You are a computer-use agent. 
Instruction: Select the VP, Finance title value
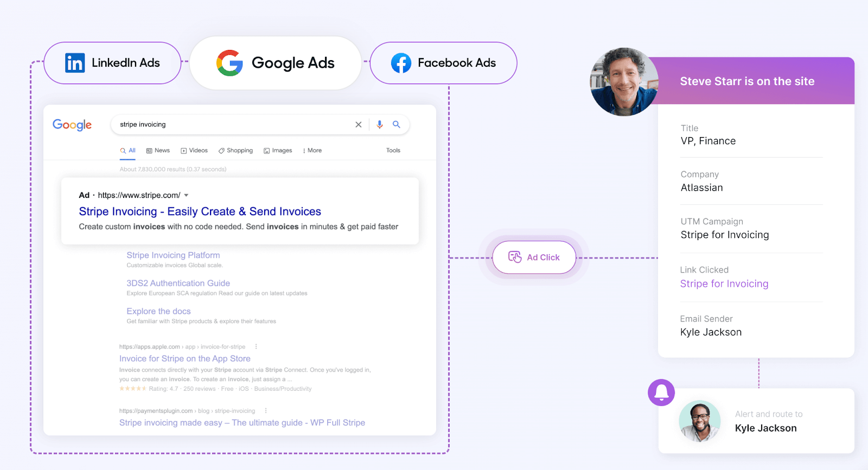click(x=708, y=141)
